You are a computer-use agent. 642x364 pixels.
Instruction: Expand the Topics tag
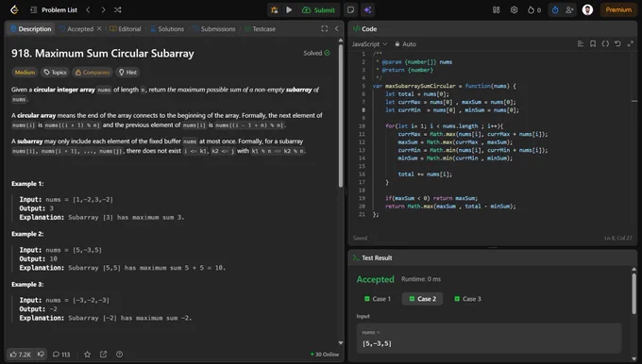(x=56, y=73)
